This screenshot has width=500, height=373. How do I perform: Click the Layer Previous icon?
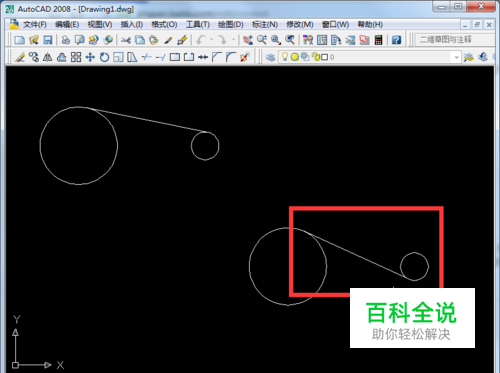click(x=483, y=57)
